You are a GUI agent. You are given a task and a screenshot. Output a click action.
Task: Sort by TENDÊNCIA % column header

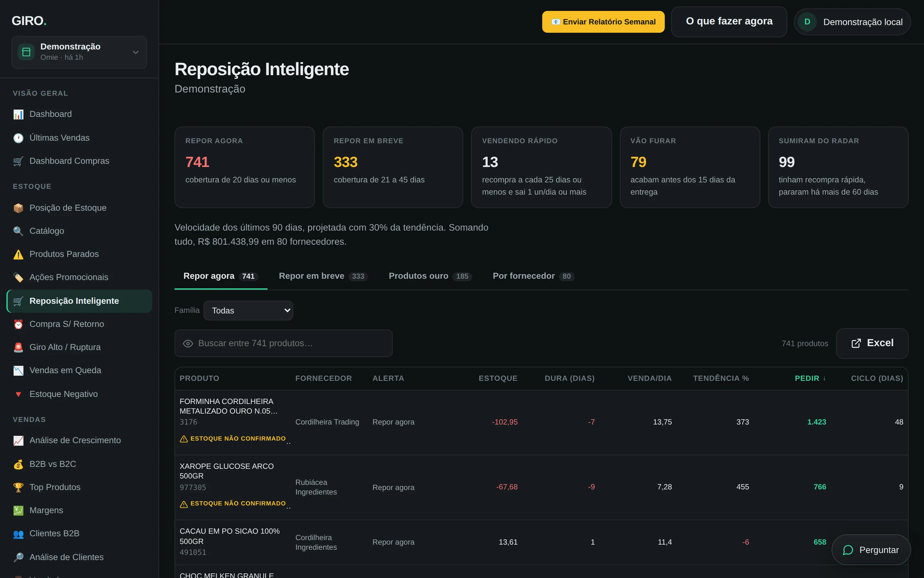(x=721, y=379)
